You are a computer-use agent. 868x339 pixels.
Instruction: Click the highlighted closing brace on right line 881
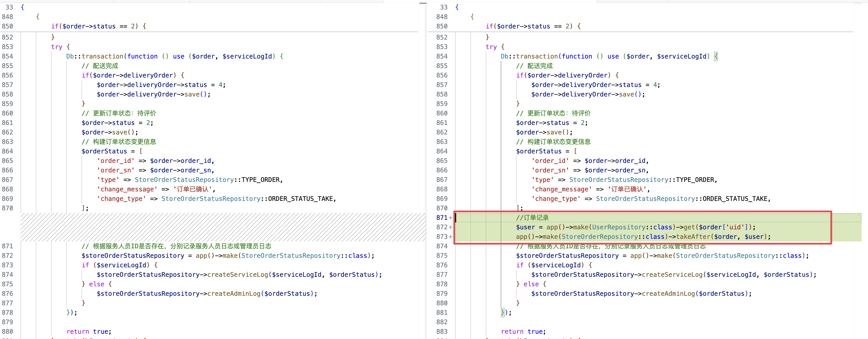coord(503,312)
